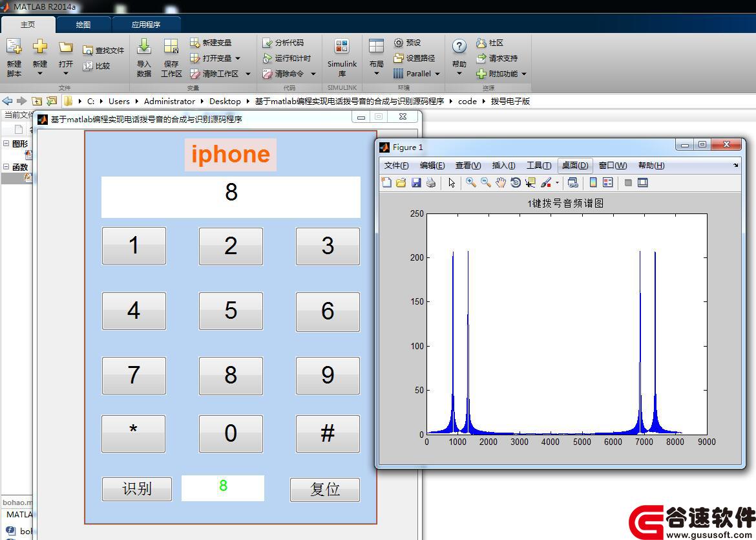Image resolution: width=756 pixels, height=540 pixels.
Task: Click Find Files (查找文件) in ribbon
Action: (x=103, y=50)
